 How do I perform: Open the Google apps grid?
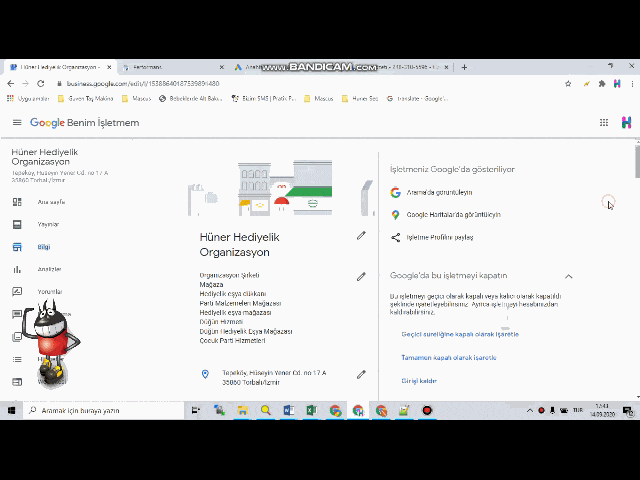click(604, 122)
